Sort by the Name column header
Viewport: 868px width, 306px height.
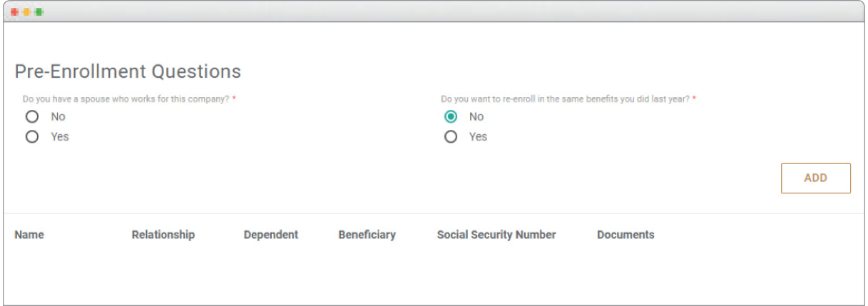(x=29, y=235)
